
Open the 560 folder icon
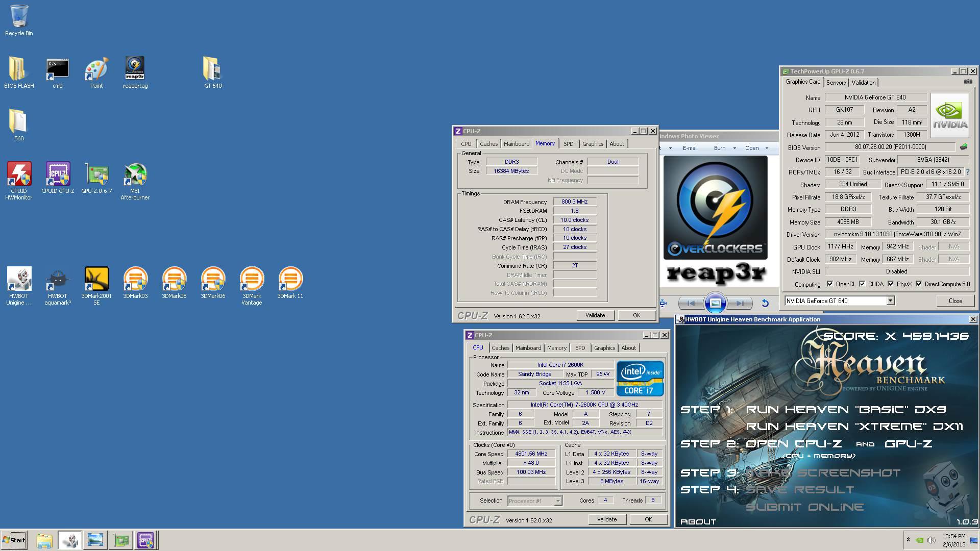point(19,126)
